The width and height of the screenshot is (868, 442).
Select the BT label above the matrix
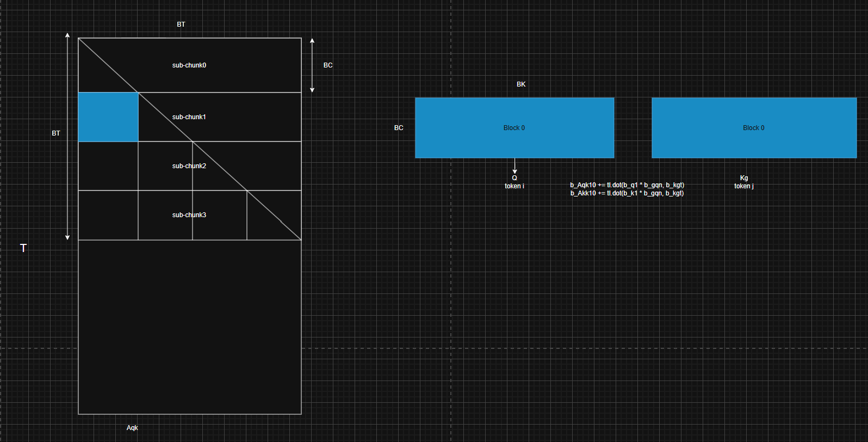pyautogui.click(x=181, y=24)
